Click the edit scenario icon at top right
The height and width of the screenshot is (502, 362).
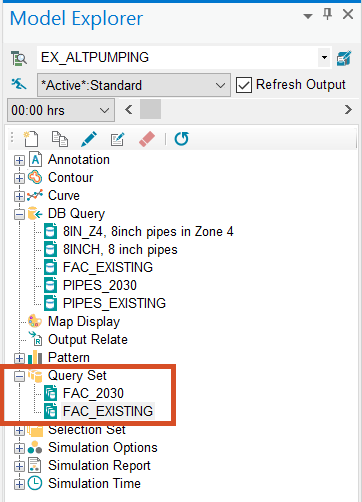coord(344,58)
